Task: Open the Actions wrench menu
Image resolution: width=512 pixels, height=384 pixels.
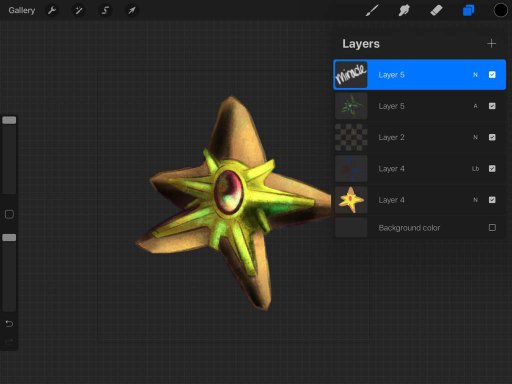Action: point(52,11)
